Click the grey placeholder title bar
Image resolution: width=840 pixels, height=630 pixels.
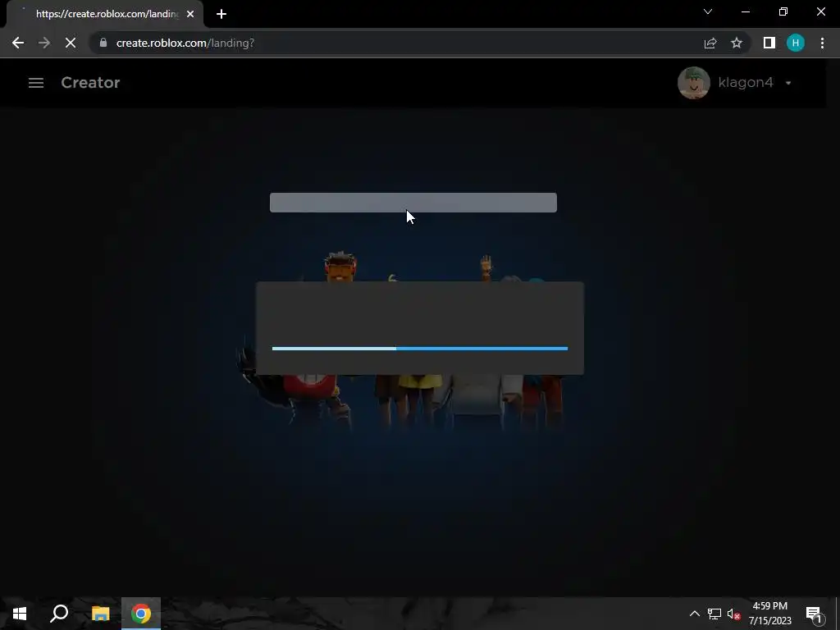413,203
